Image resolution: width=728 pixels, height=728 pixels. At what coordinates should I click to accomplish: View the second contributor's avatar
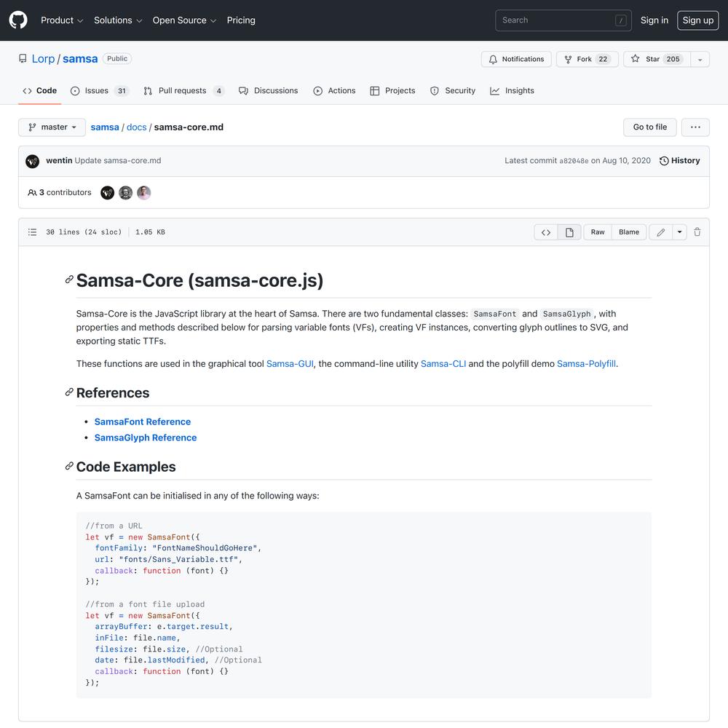(125, 193)
